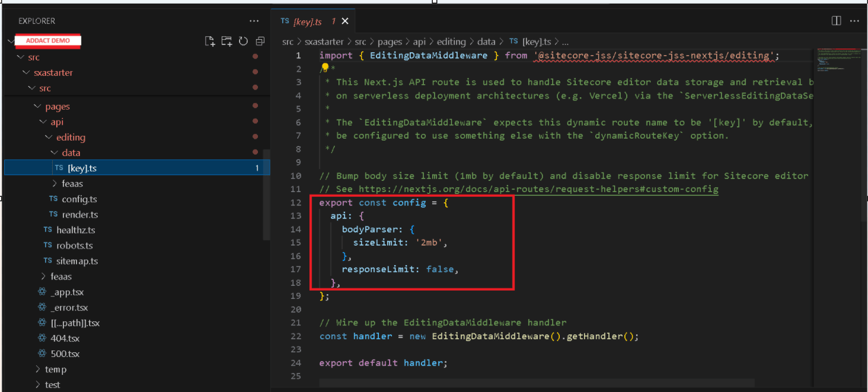Open Explorer views and more actions menu

pos(254,21)
